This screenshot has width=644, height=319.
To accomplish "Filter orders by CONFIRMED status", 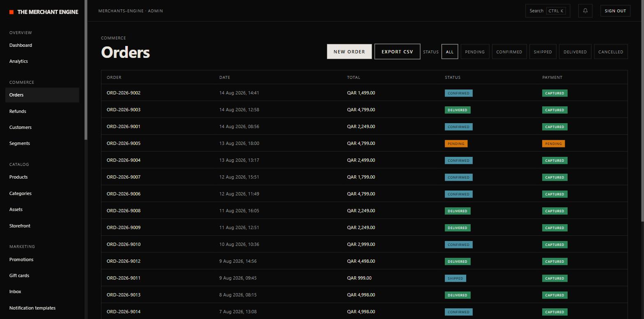I will point(509,52).
